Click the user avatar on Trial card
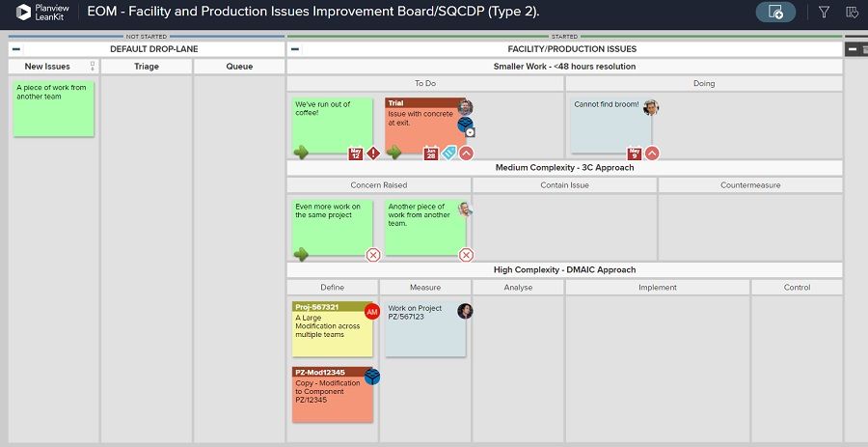The image size is (868, 447). [465, 107]
